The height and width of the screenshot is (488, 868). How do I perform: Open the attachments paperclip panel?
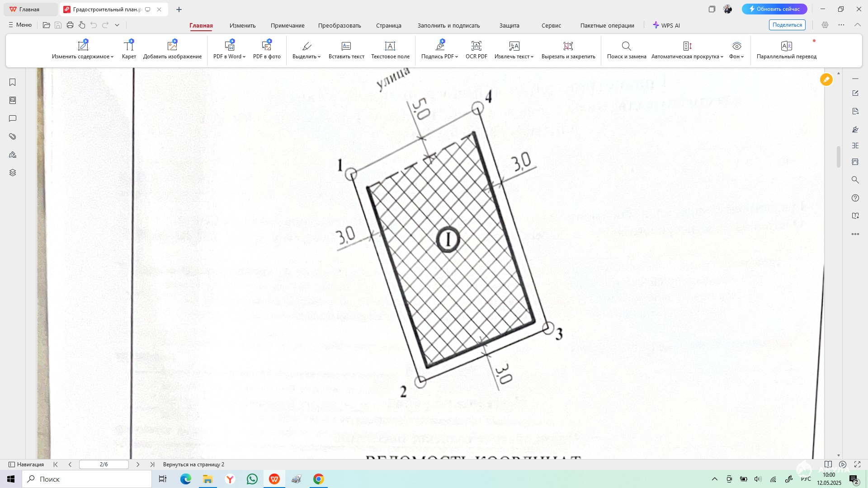click(x=13, y=136)
